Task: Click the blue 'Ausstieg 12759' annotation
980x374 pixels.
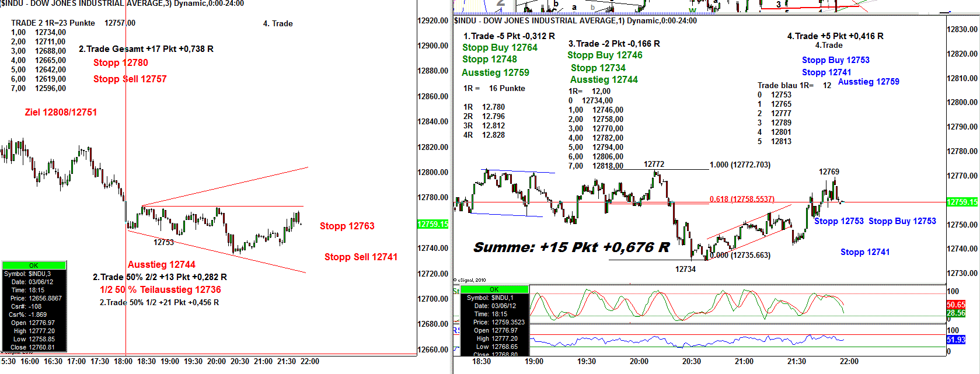Action: tap(868, 82)
